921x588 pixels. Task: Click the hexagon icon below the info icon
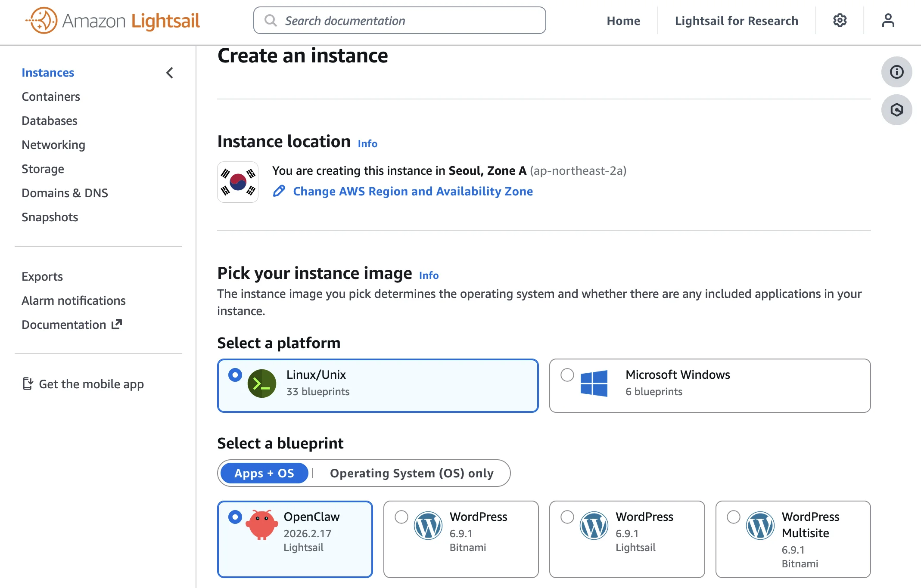[896, 110]
